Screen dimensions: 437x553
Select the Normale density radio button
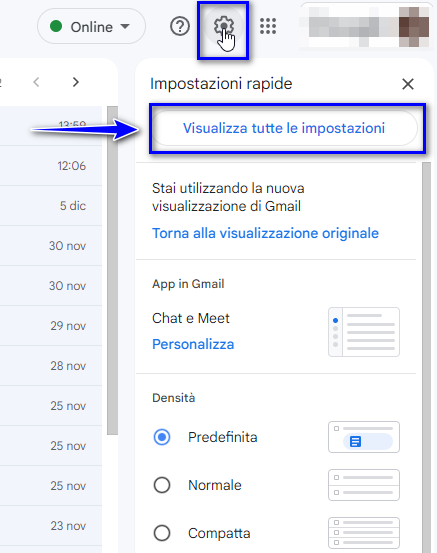coord(162,485)
